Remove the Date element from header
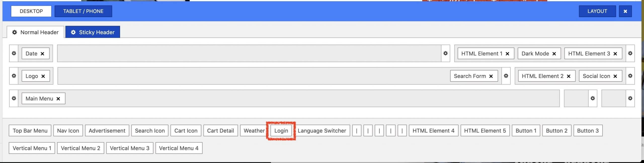 pyautogui.click(x=43, y=54)
